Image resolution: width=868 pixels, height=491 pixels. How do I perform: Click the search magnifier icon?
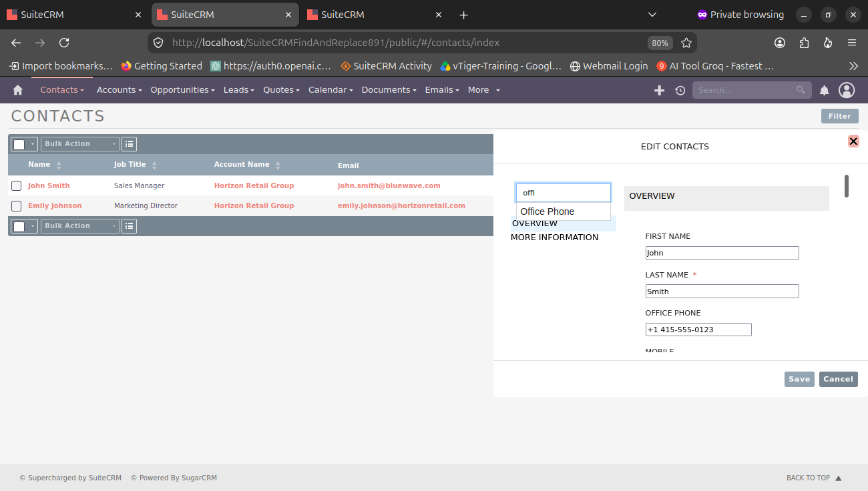coord(801,90)
